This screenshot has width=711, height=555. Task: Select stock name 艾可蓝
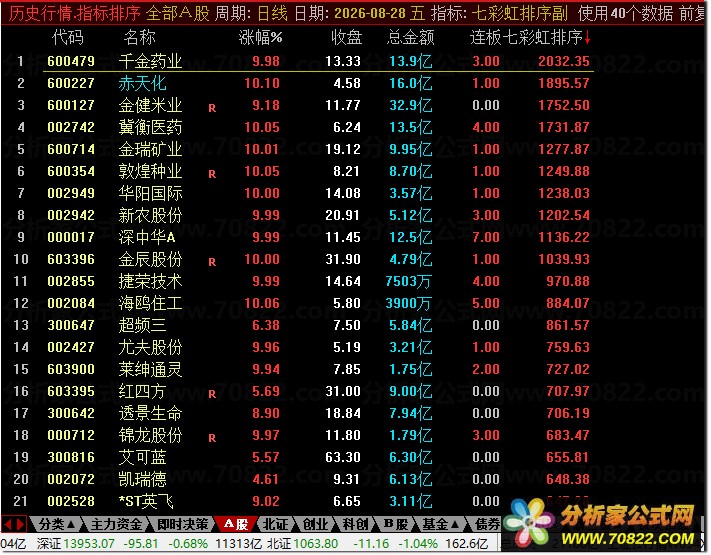coord(142,457)
